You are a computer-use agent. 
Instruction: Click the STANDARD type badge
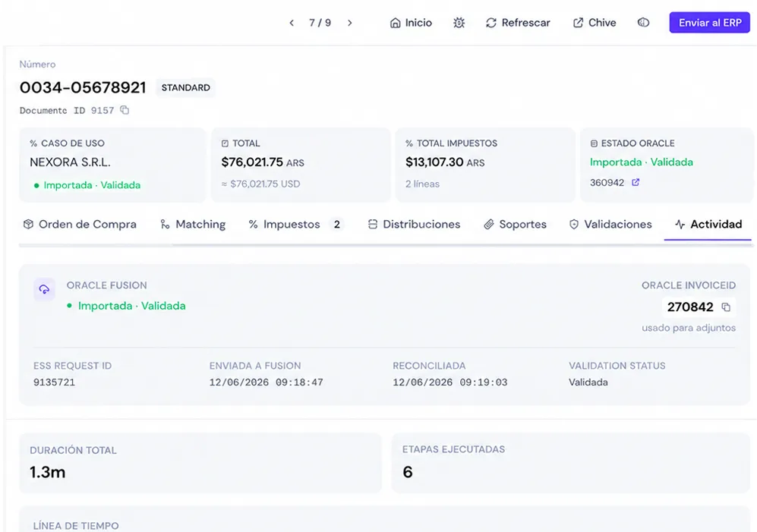185,88
